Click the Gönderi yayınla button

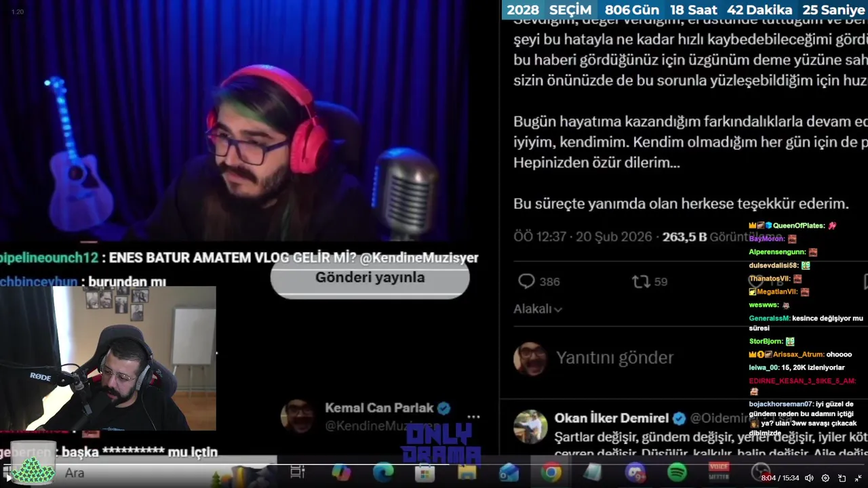370,278
